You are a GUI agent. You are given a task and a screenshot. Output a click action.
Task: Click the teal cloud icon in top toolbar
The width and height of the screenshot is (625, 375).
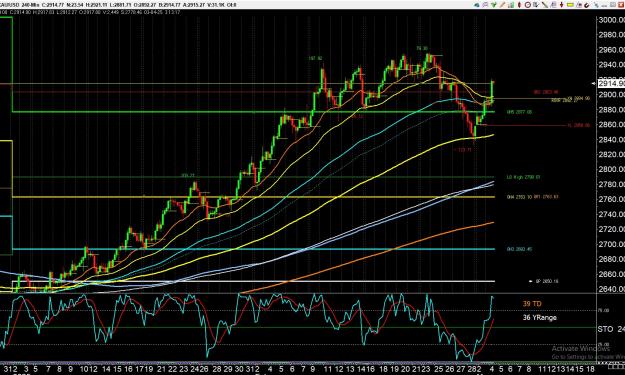click(x=477, y=5)
